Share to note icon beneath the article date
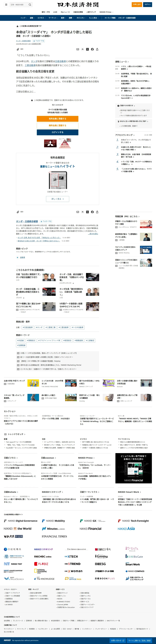The height and width of the screenshot is (644, 156). 82,49
